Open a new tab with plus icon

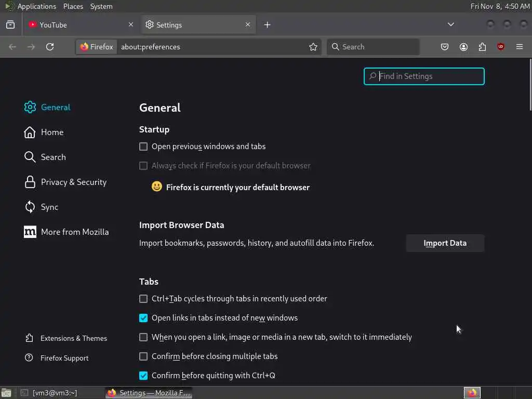click(x=267, y=24)
